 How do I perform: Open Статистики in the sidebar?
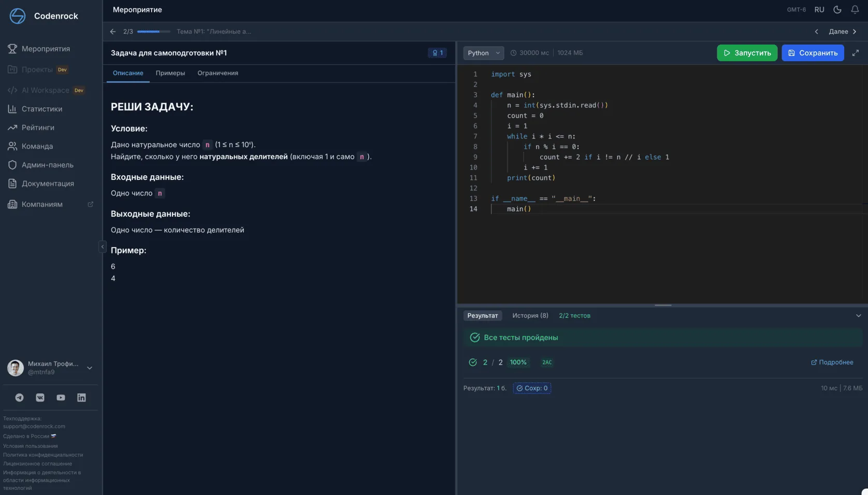(x=41, y=109)
